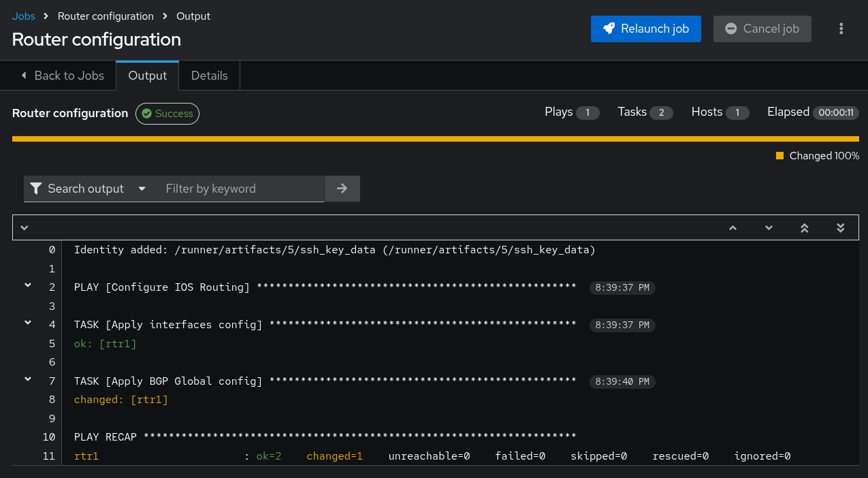Click the yellow changed progress bar
This screenshot has height=478, width=868.
click(436, 139)
